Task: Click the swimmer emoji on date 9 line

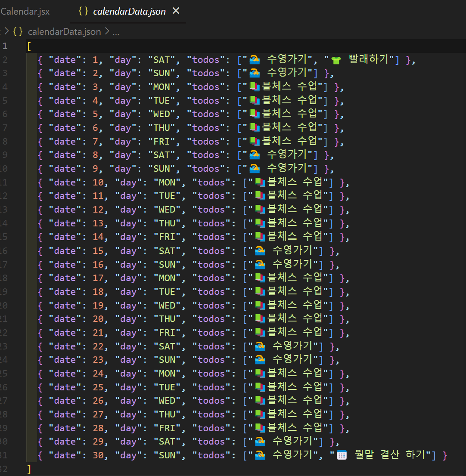Action: [x=255, y=169]
